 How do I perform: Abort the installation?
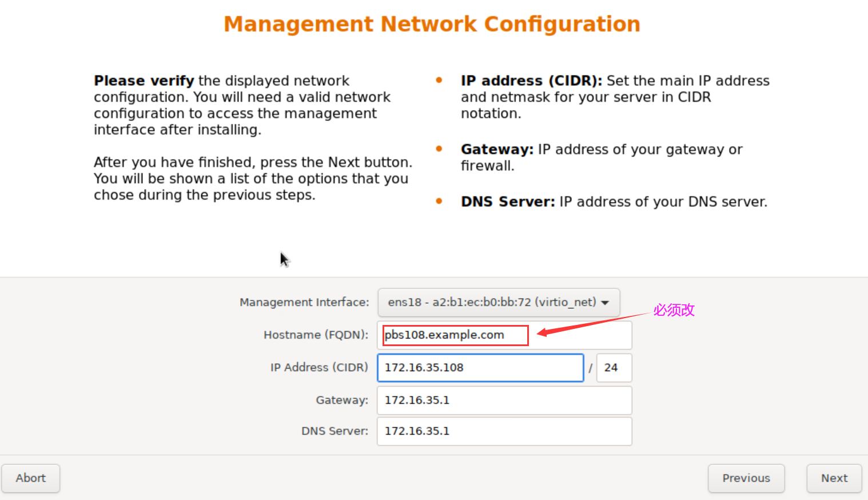pos(31,478)
